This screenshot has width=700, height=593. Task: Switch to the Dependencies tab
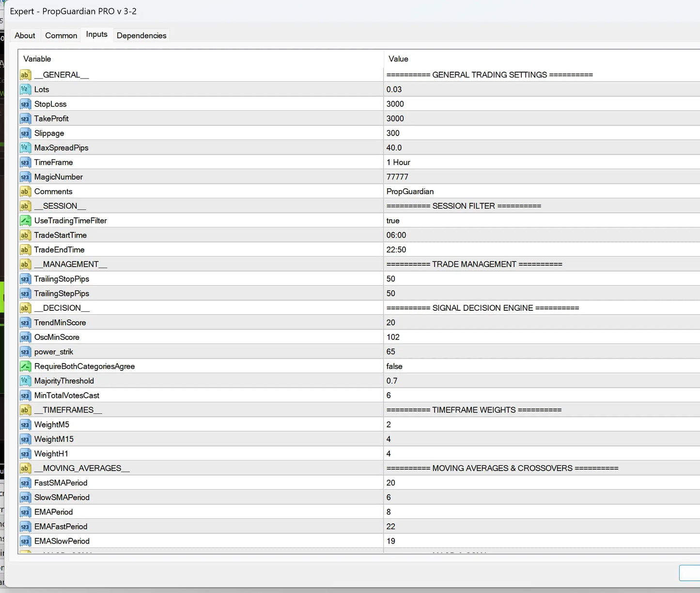point(141,35)
